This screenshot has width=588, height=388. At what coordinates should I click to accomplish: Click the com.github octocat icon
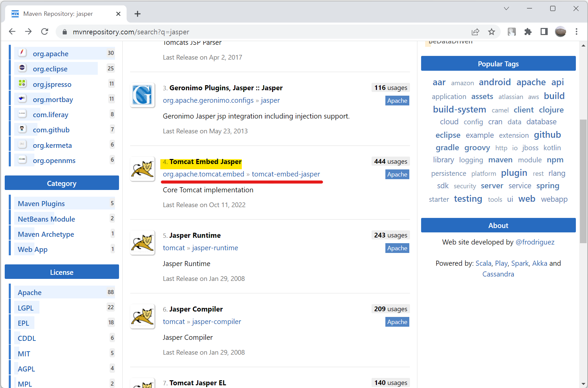[22, 129]
